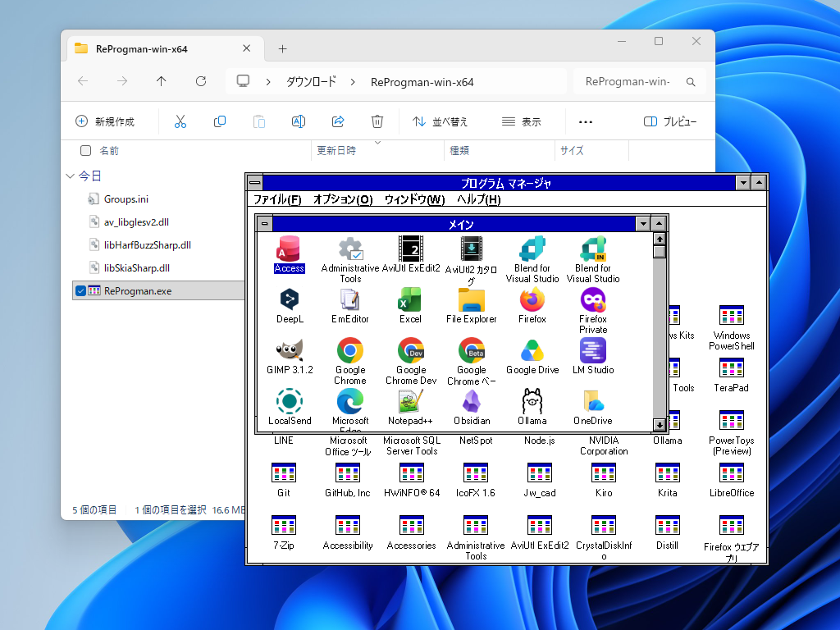Open the File Explorer program icon
Image resolution: width=840 pixels, height=630 pixels.
point(472,306)
